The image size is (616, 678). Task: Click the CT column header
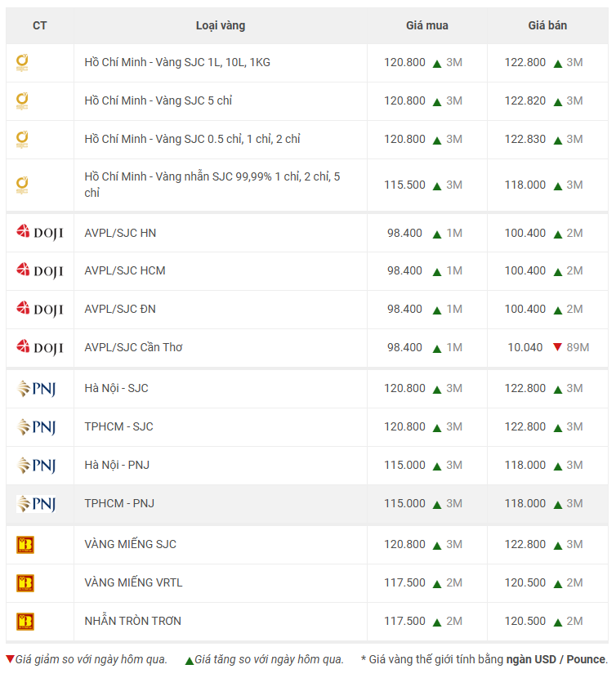[x=40, y=25]
